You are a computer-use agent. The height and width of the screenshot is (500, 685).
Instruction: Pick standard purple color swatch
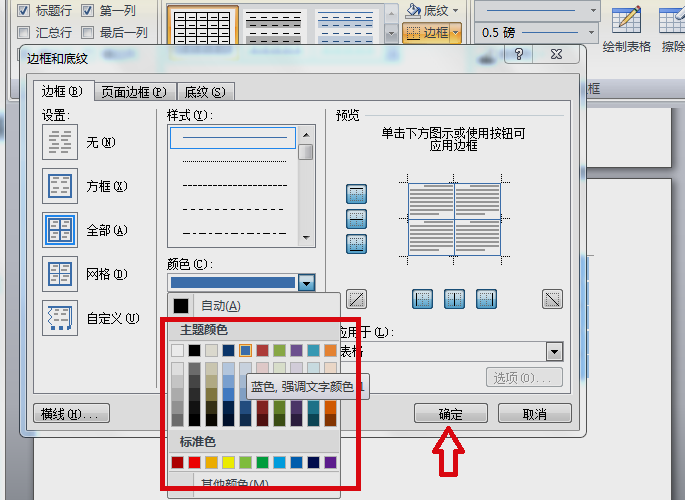point(331,462)
